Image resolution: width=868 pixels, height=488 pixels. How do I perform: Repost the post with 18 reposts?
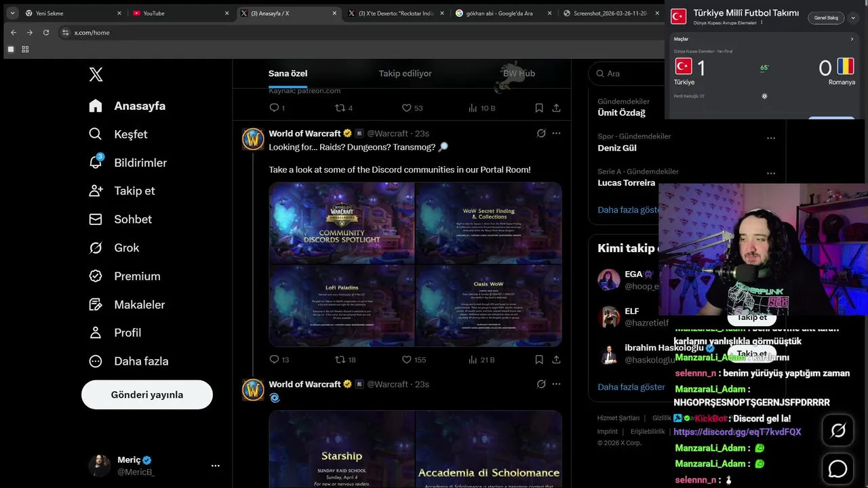coord(346,359)
